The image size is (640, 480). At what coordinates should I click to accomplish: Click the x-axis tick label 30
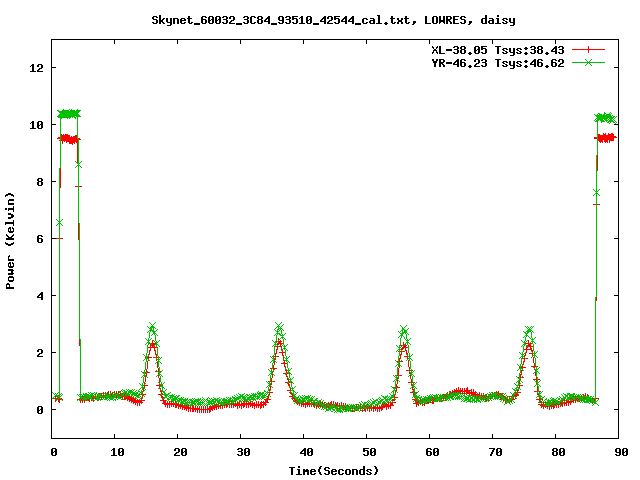click(243, 452)
